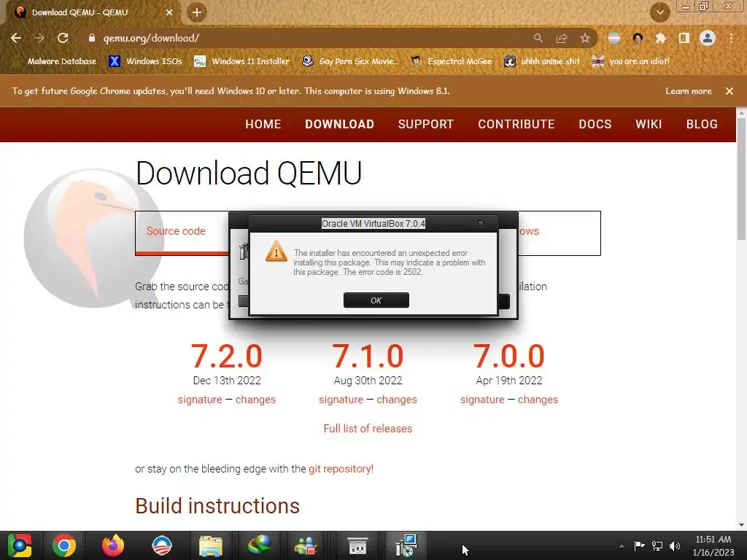The width and height of the screenshot is (747, 560).
Task: Download QEMU version 7.2.0
Action: coord(227,356)
